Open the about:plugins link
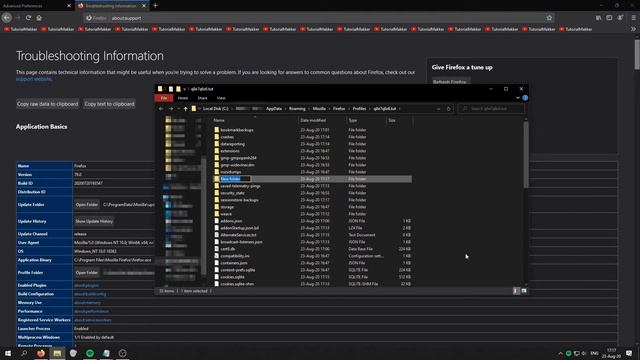Image resolution: width=640 pixels, height=360 pixels. pos(87,285)
